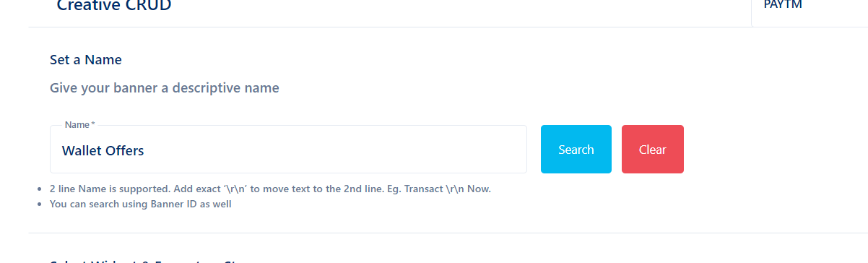
Task: Click the blue Search button
Action: tap(576, 150)
